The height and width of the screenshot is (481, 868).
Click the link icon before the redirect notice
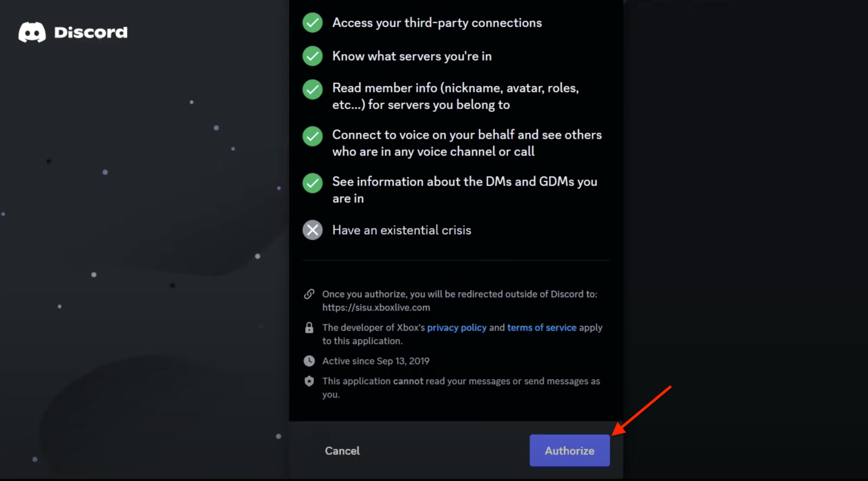pos(309,293)
